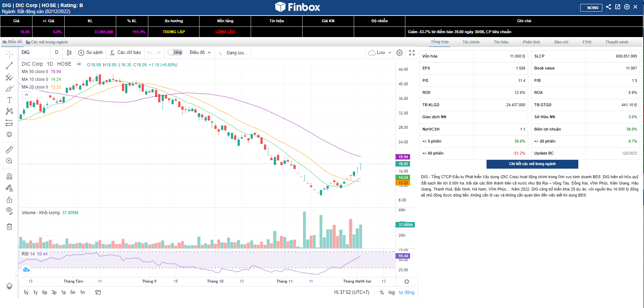Click the 15:37:52 (UTC+7) timezone
Image resolution: width=644 pixels, height=308 pixels.
click(351, 292)
